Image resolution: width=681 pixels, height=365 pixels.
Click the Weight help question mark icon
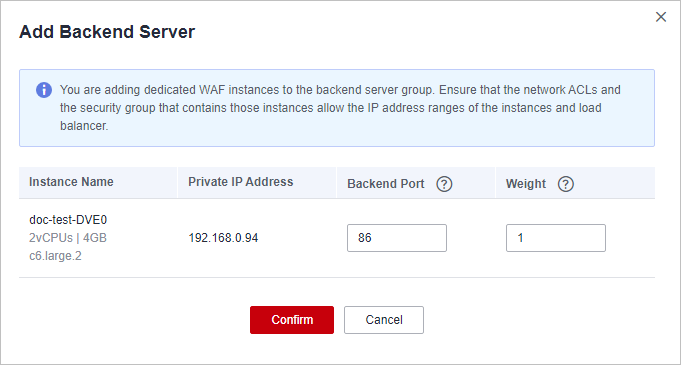point(566,185)
